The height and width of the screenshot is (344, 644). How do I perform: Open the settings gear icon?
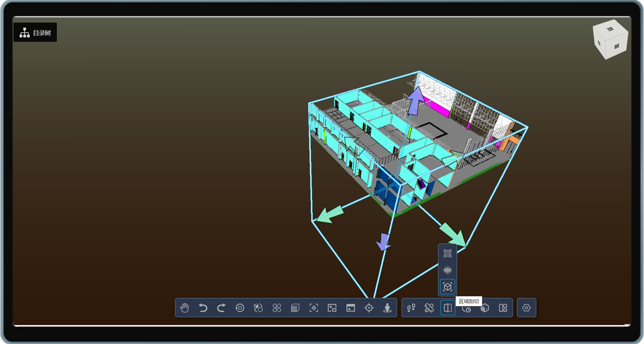(x=526, y=308)
